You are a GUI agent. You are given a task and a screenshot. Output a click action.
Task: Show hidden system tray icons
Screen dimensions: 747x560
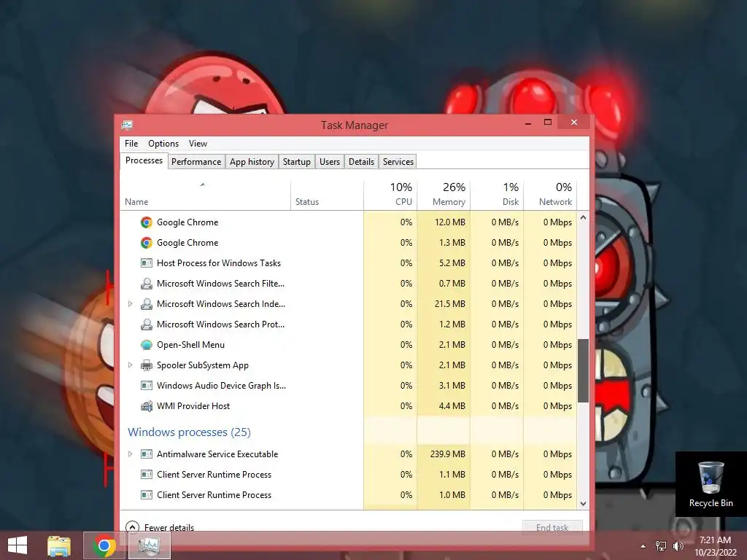pos(643,546)
